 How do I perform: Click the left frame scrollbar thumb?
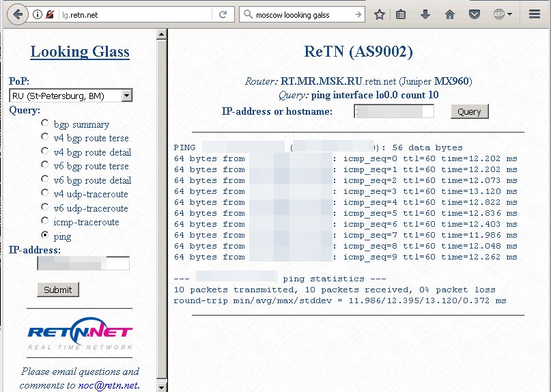(x=161, y=209)
